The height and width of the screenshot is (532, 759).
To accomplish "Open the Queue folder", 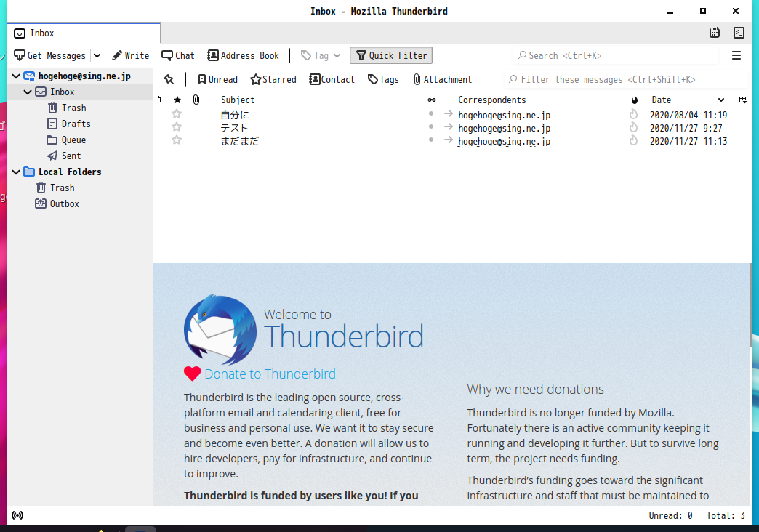I will point(73,140).
